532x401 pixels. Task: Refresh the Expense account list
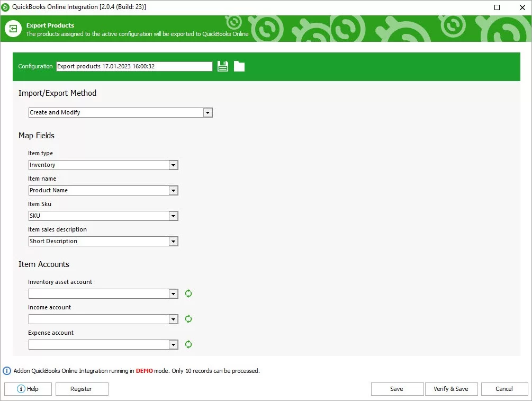(188, 344)
